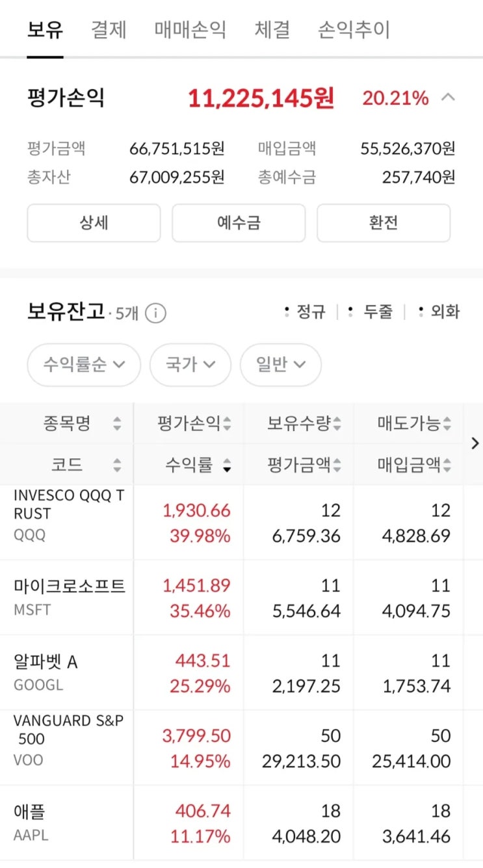Toggle the 정규 display option

305,312
